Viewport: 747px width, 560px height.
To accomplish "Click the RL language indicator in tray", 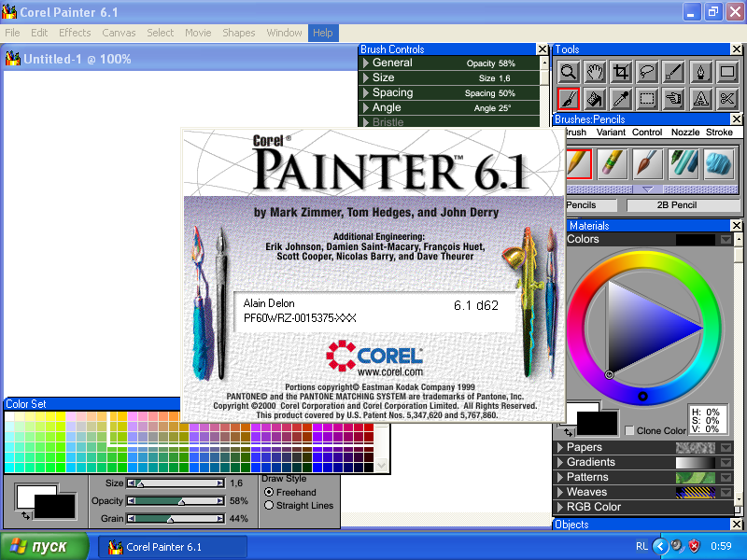I will pyautogui.click(x=641, y=546).
